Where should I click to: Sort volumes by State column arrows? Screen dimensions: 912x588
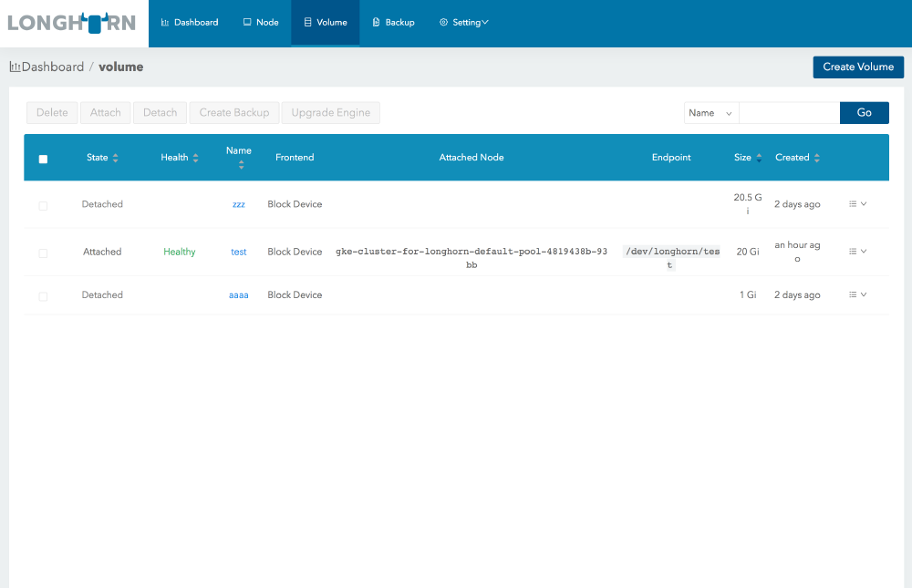115,158
